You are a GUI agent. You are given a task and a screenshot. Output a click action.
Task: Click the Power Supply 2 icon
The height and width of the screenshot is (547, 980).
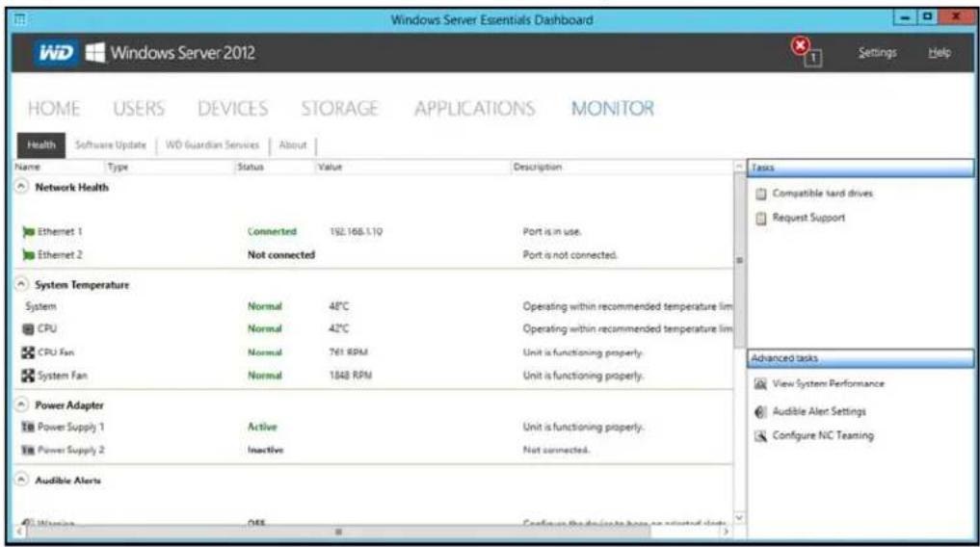[28, 450]
